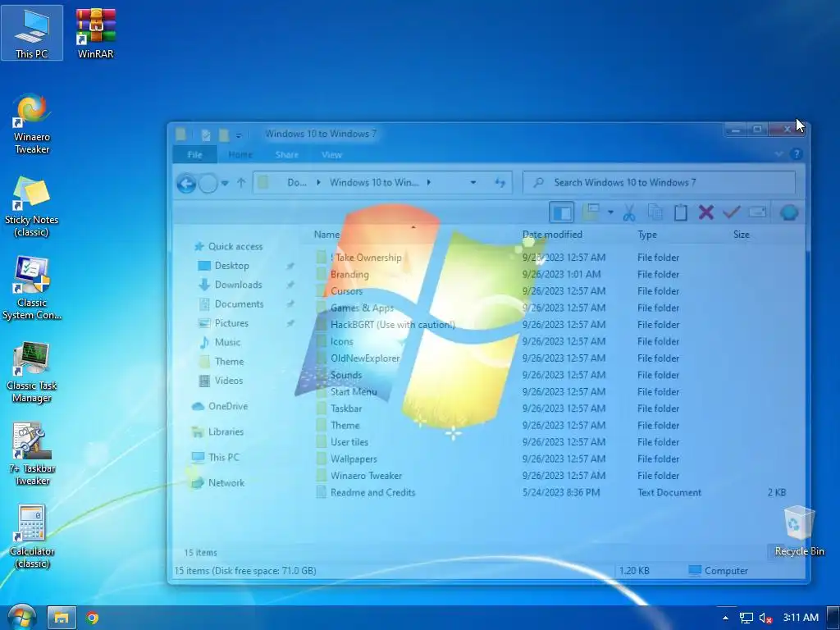Open recent locations dropdown arrow
Screen dimensions: 840x630
225,183
